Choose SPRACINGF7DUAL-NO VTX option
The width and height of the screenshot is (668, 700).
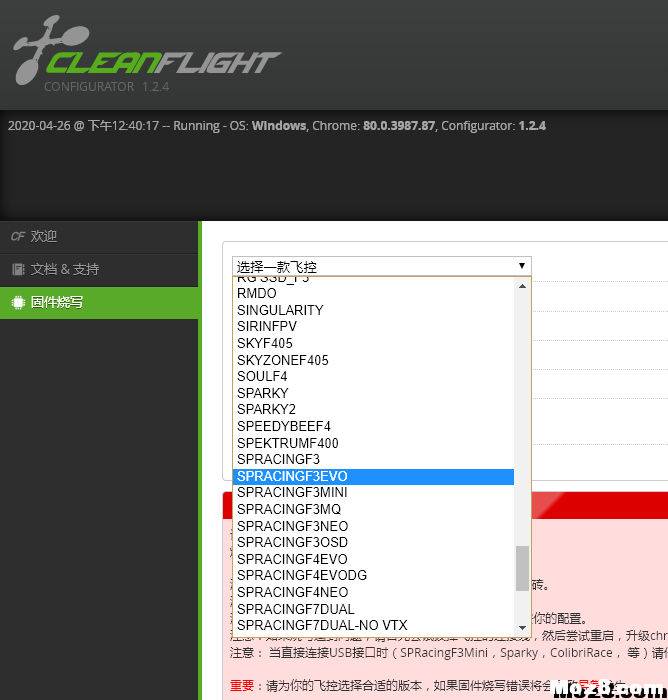pyautogui.click(x=373, y=626)
